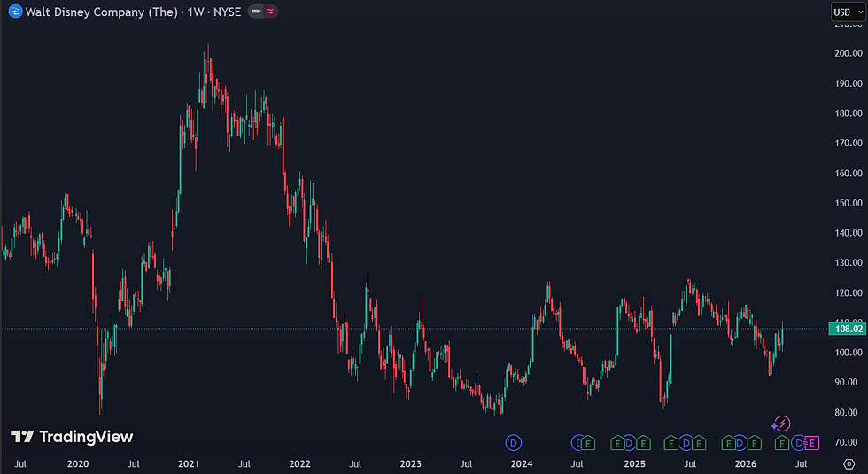The width and height of the screenshot is (868, 474).
Task: Click the pink upcoming earnings E marker
Action: tap(811, 443)
